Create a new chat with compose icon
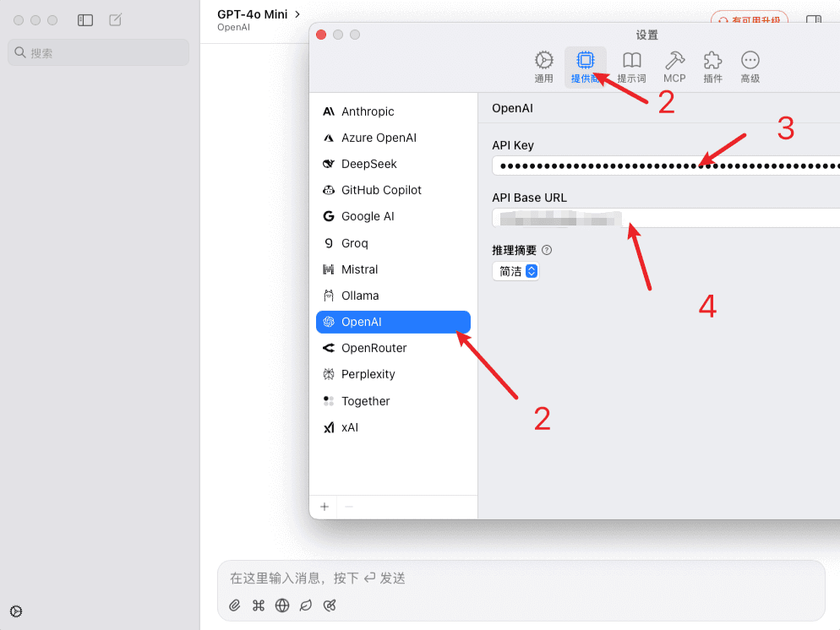 [x=115, y=20]
